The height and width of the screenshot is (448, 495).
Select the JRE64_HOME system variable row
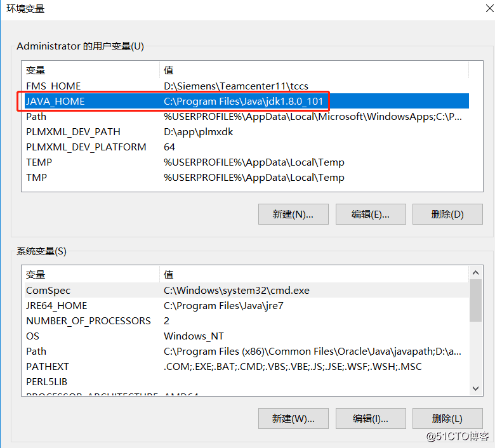pyautogui.click(x=247, y=305)
